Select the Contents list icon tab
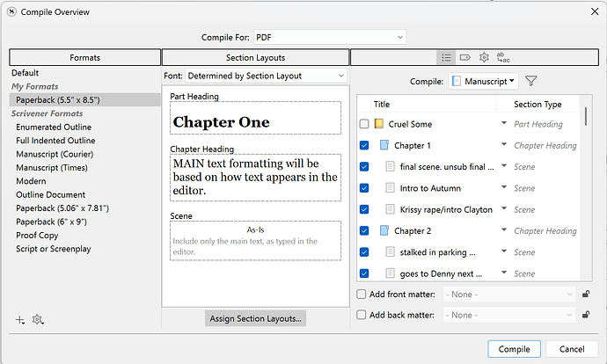This screenshot has width=607, height=364. 446,58
